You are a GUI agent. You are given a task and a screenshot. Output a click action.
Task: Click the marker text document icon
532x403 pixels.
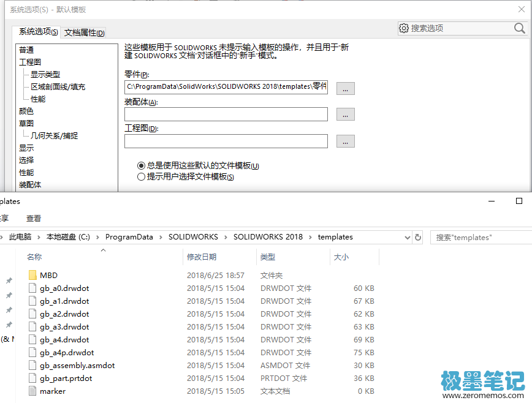[32, 391]
